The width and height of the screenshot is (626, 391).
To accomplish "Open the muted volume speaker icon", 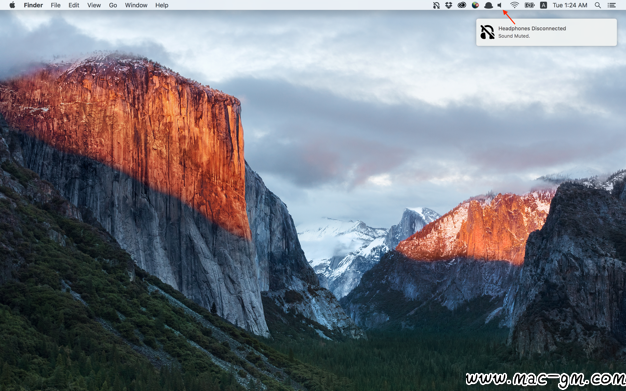I will click(499, 5).
